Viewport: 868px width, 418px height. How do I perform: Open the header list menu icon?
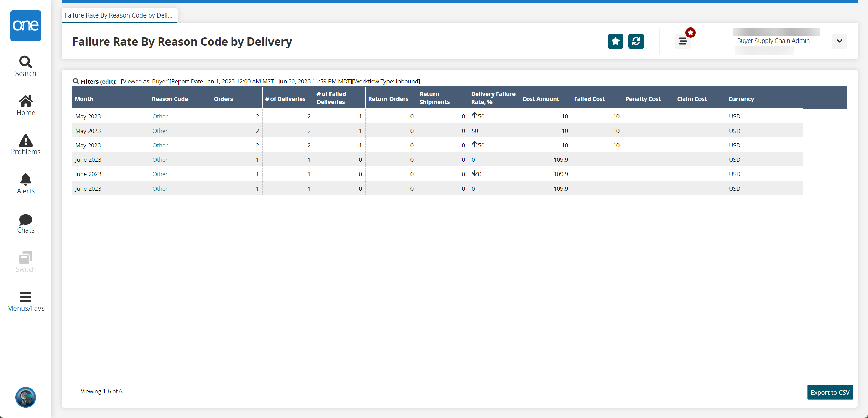tap(683, 42)
